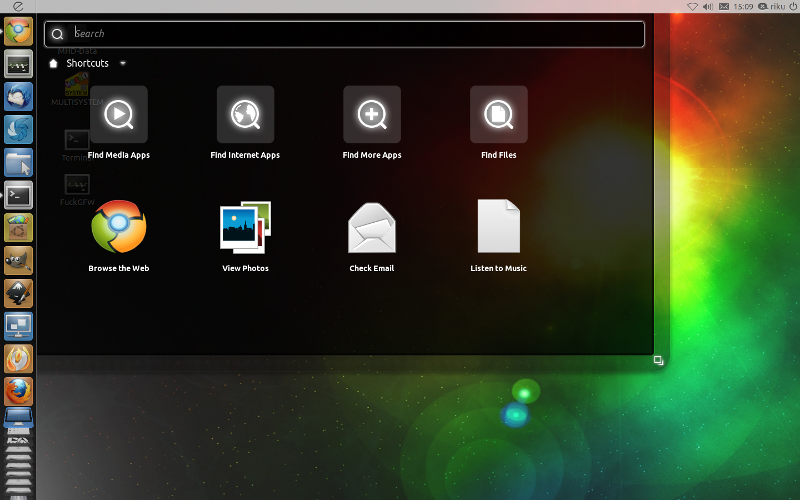This screenshot has height=500, width=800.
Task: Expand the Shortcuts dropdown arrow
Action: coord(122,63)
